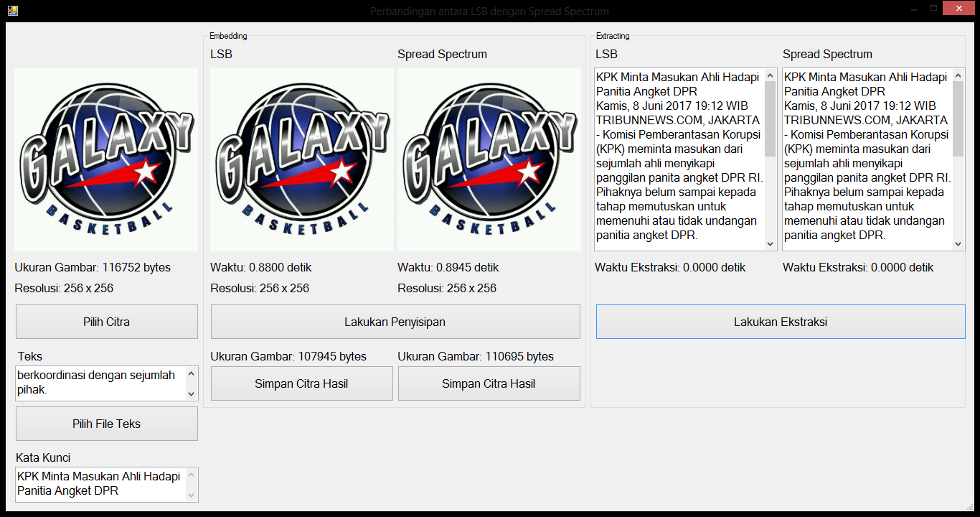The width and height of the screenshot is (980, 517).
Task: Focus the Kata Kunci text field
Action: pos(99,484)
